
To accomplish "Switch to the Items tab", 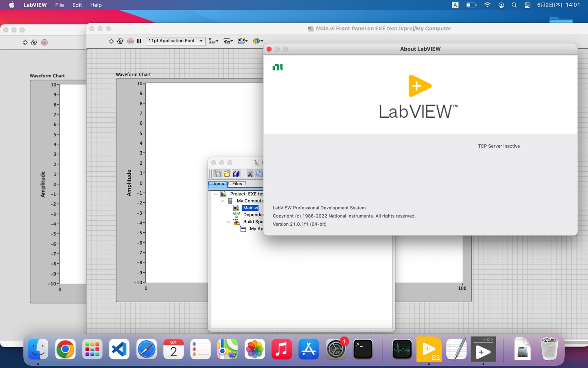I will pos(218,184).
